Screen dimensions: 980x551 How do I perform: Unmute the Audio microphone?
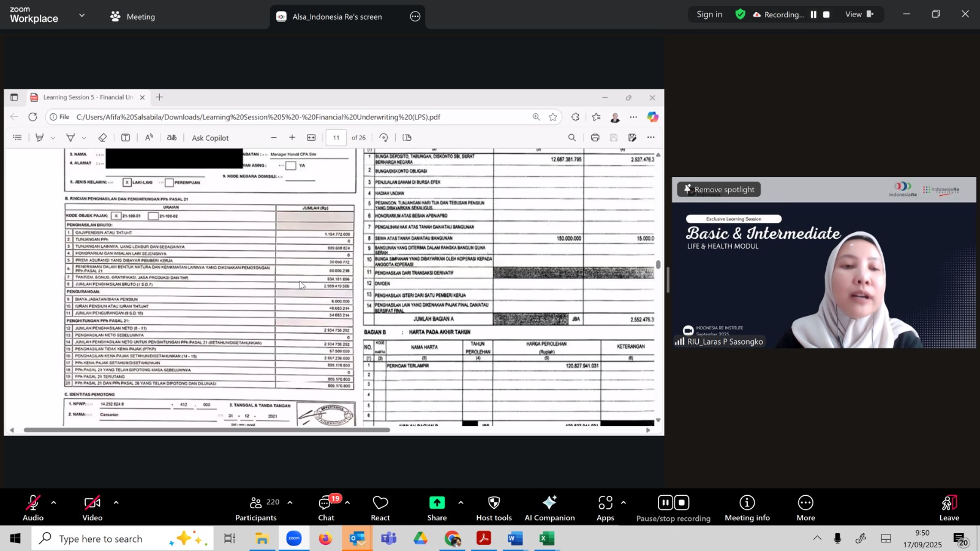pos(33,508)
